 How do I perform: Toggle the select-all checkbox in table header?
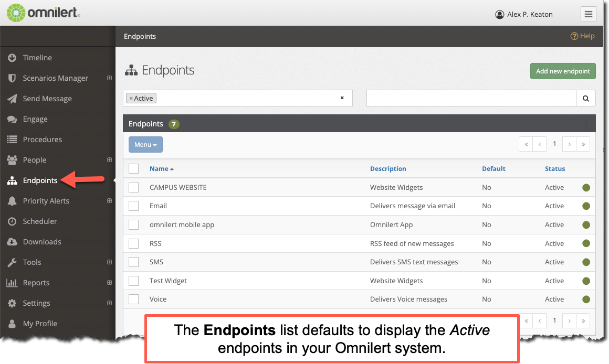pyautogui.click(x=133, y=169)
